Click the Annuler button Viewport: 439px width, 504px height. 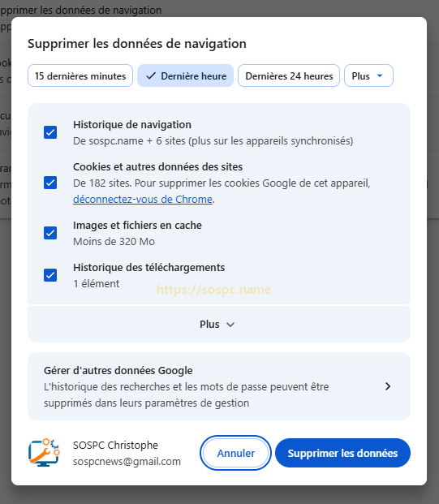click(x=235, y=453)
